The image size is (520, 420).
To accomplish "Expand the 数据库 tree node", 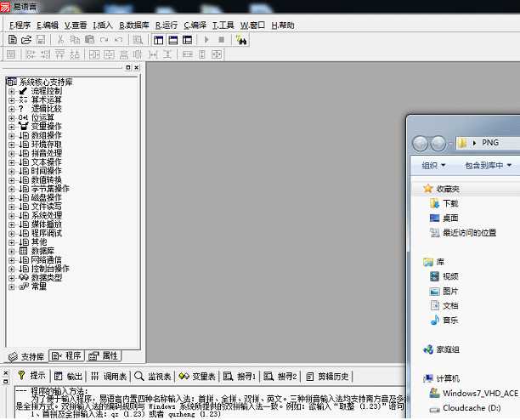I will tap(11, 252).
